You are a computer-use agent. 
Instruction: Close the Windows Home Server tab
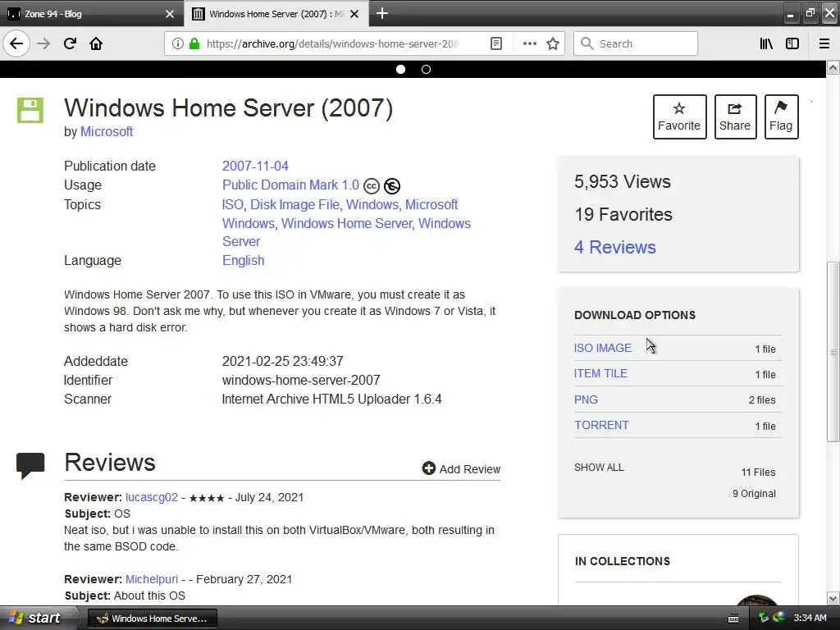(354, 14)
